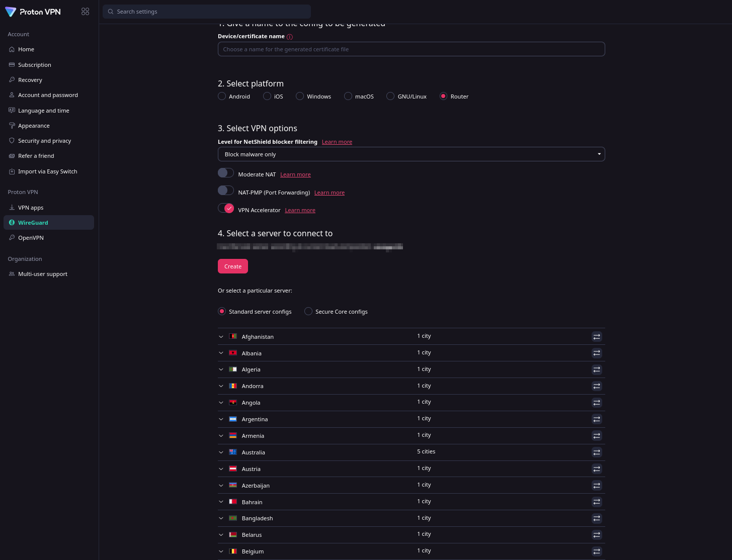Create config for Afghanistan via arrows icon

[x=597, y=337]
